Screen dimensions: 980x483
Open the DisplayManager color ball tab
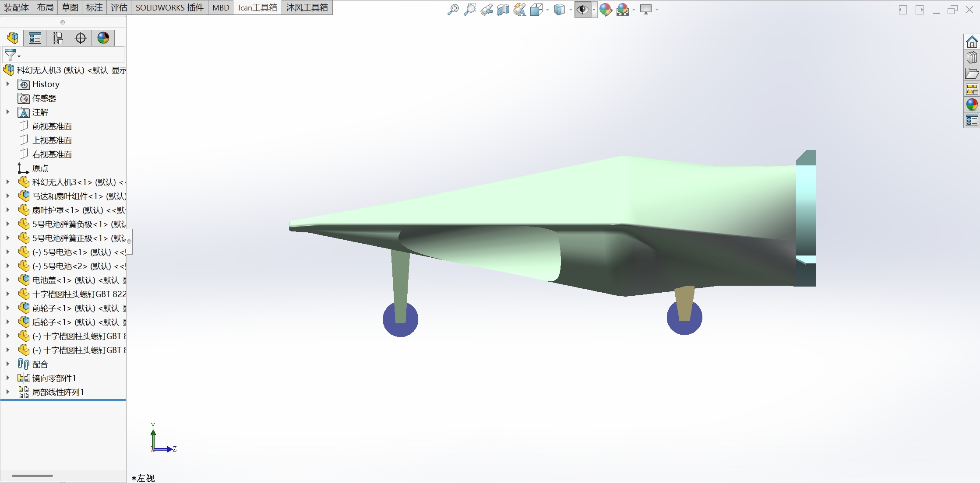[x=103, y=38]
